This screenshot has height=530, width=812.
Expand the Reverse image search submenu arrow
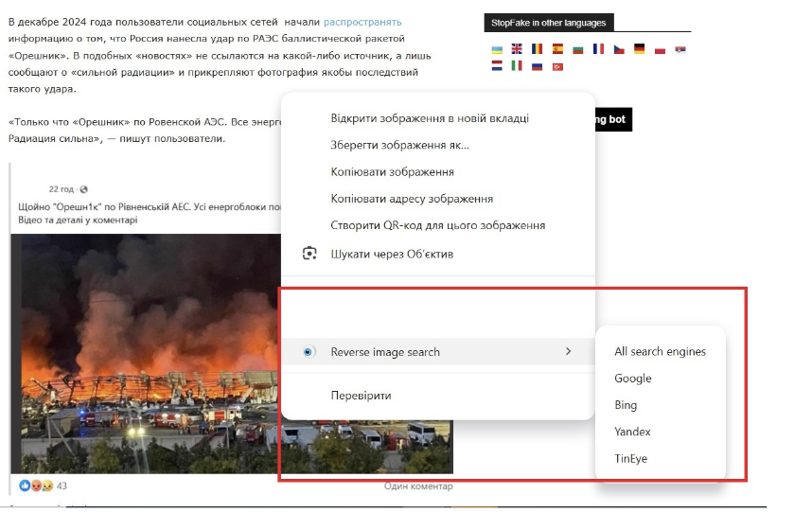tap(568, 352)
